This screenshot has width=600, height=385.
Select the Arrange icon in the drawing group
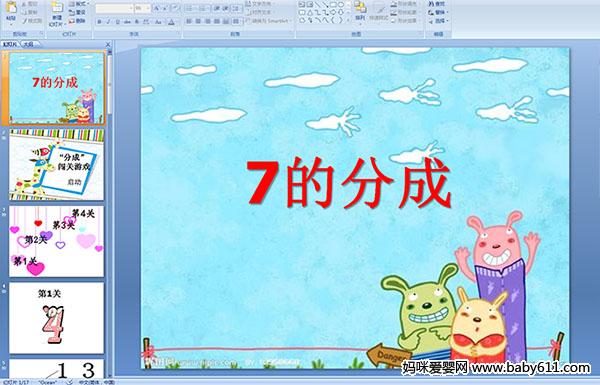(360, 11)
